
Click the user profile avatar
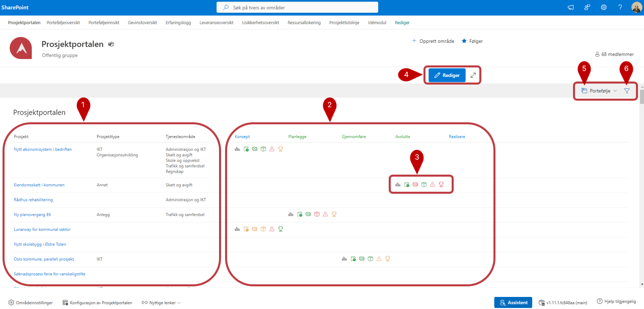[x=636, y=8]
